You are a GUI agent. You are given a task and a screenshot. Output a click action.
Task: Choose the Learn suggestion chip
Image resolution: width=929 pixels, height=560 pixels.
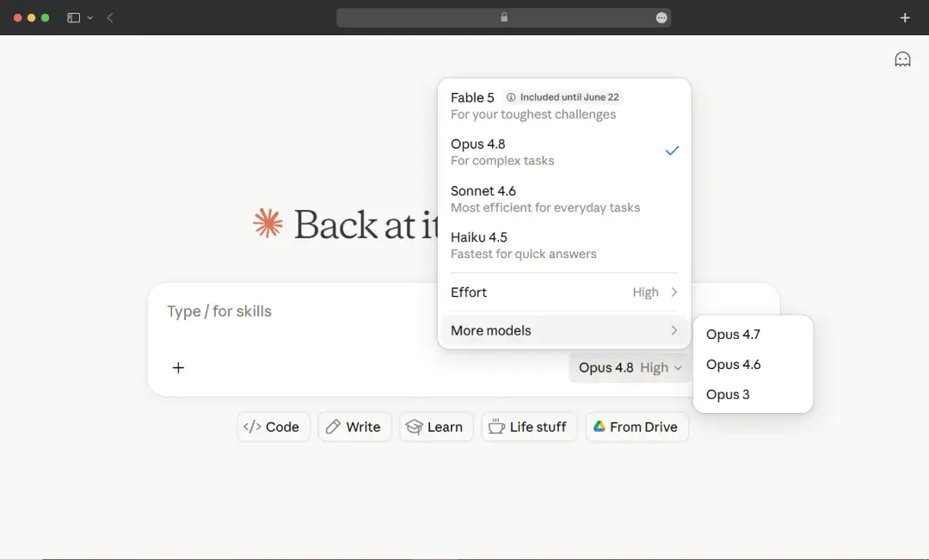tap(436, 427)
